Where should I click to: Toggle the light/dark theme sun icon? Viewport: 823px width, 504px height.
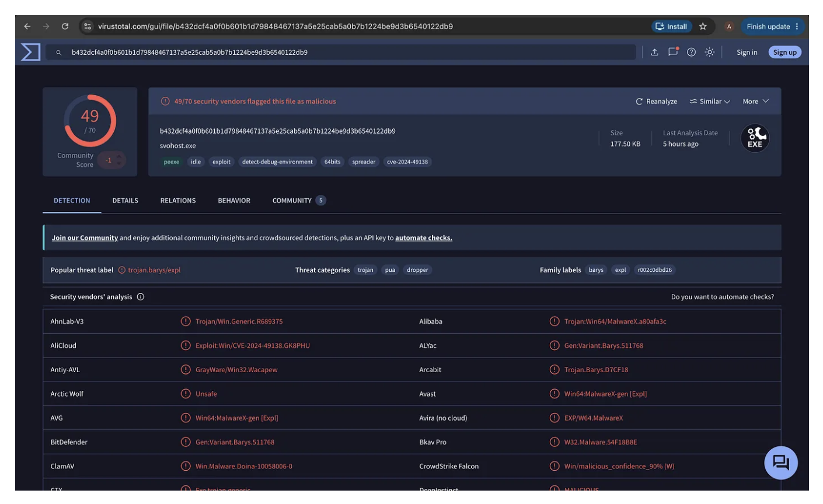point(710,52)
